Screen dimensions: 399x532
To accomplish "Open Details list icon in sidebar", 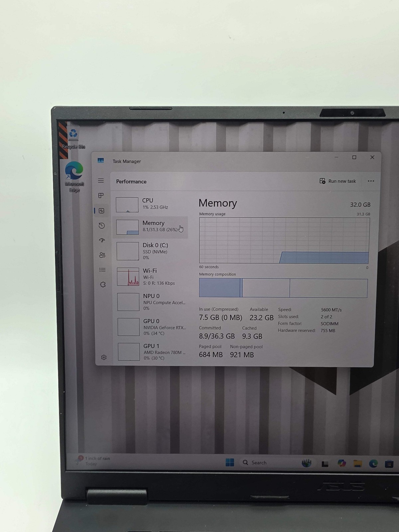I will pyautogui.click(x=102, y=270).
